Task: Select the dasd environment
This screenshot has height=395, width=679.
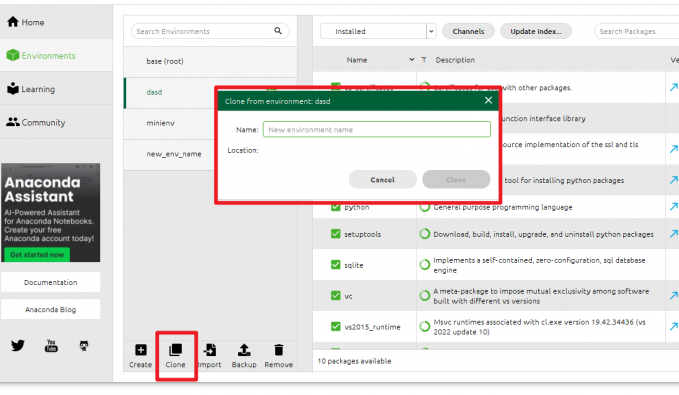Action: [169, 92]
